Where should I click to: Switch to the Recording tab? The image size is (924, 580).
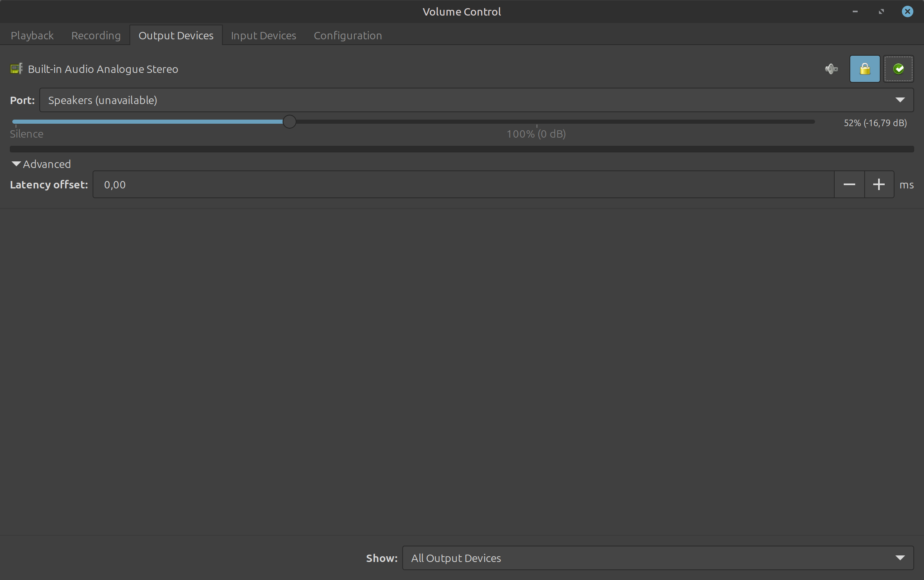coord(96,36)
